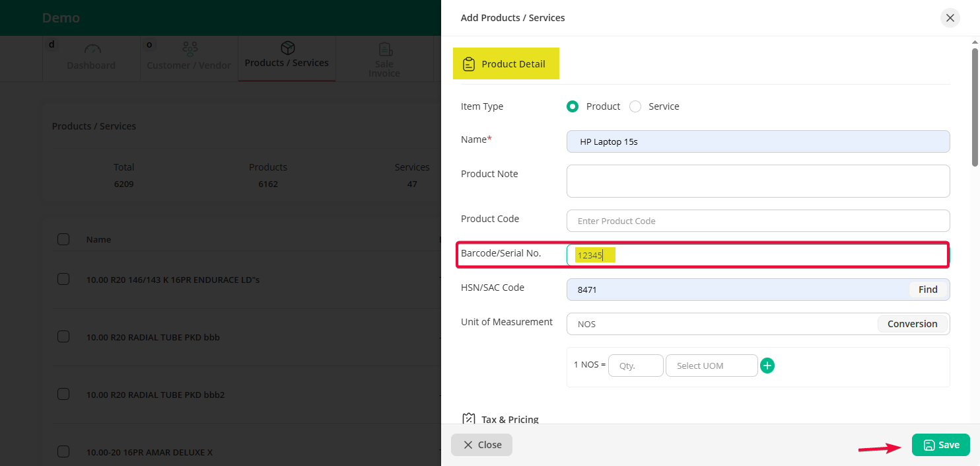Click the Product Detail clipboard icon
Screen dimensions: 980x466
click(469, 64)
